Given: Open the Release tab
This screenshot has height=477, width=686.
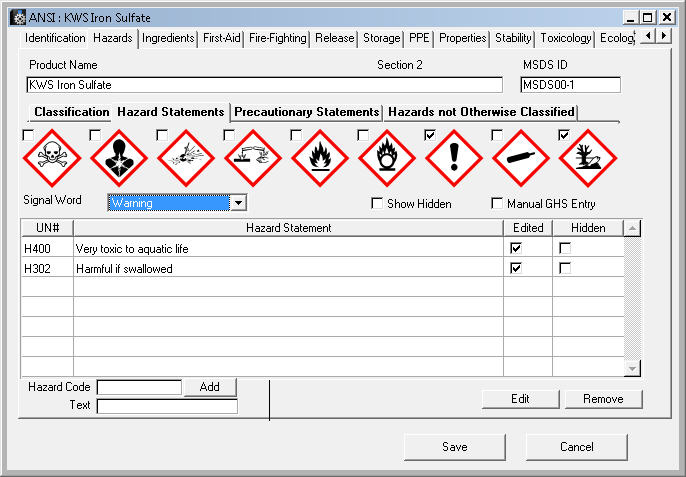Looking at the screenshot, I should (x=335, y=38).
